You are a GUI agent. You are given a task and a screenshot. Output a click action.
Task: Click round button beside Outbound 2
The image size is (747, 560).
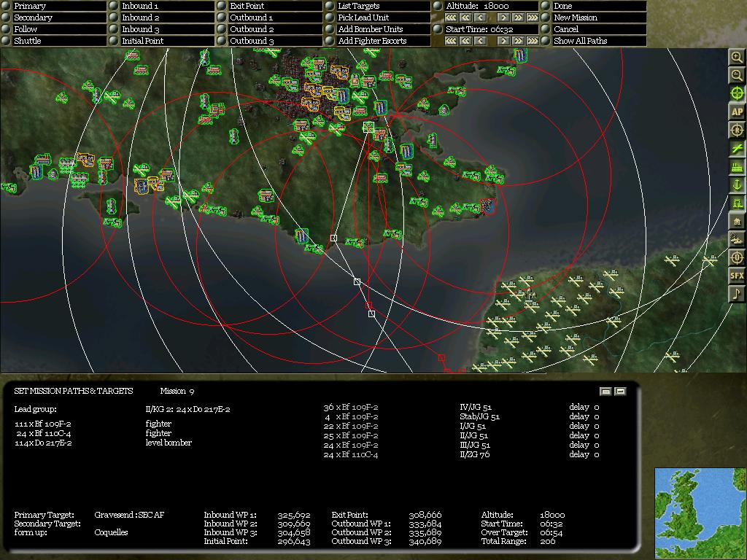pyautogui.click(x=222, y=29)
